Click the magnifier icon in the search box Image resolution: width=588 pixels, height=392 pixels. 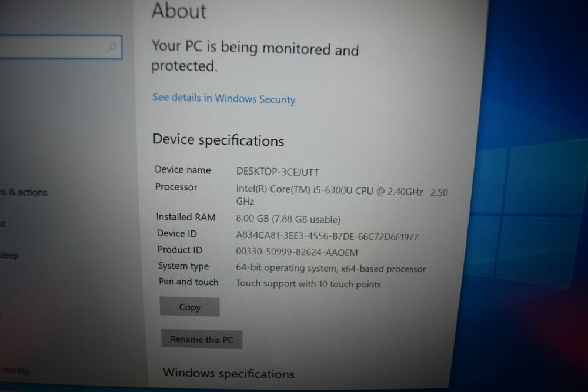112,47
